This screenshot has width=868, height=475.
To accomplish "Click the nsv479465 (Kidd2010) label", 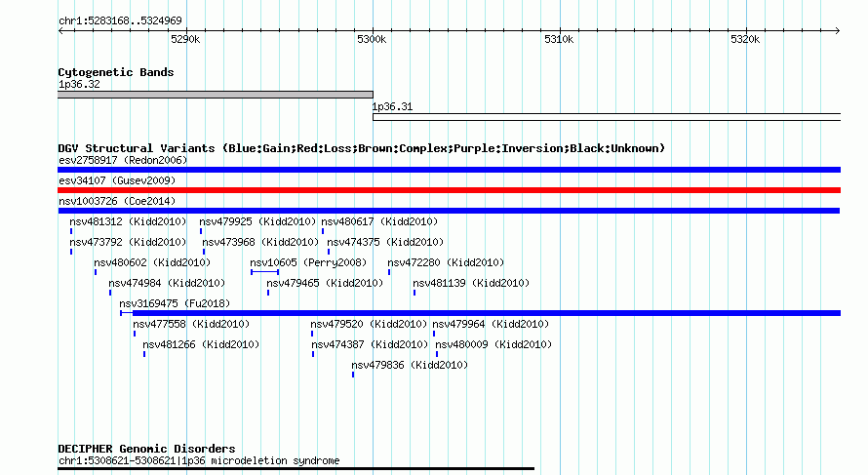I will (325, 283).
